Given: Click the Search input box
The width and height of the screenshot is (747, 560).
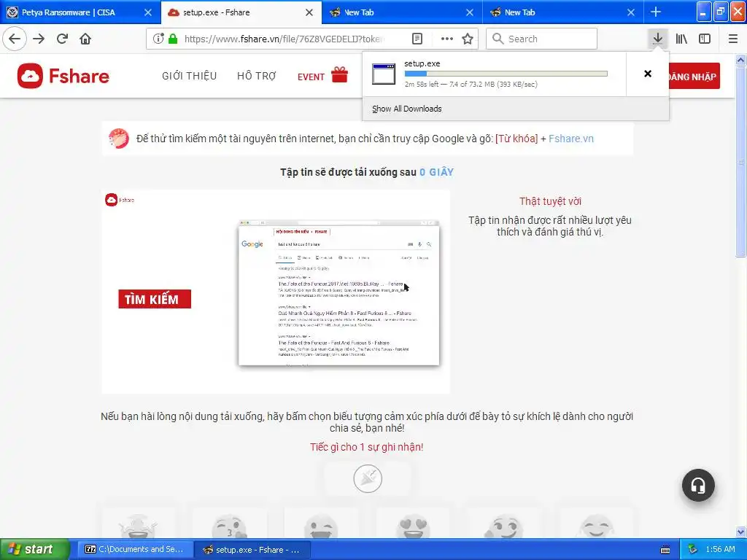Looking at the screenshot, I should click(x=541, y=39).
